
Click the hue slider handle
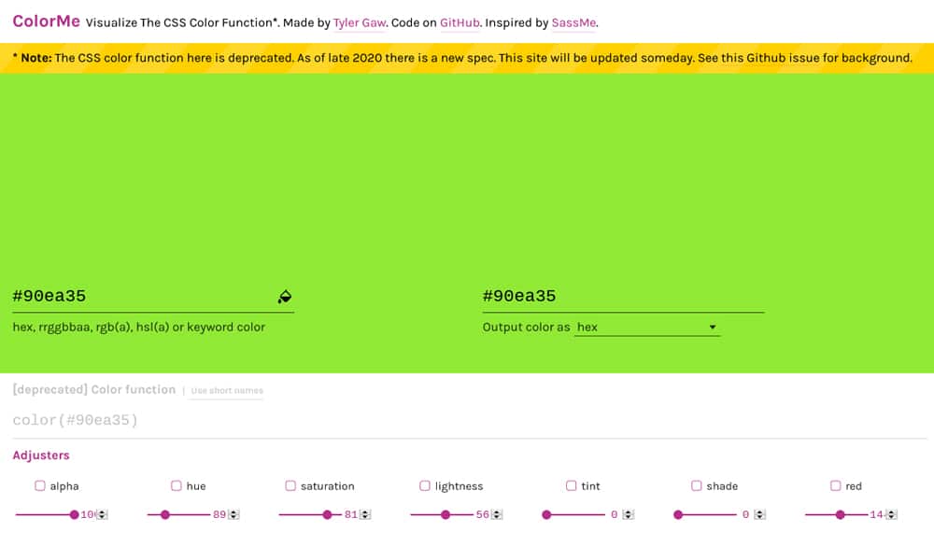(x=165, y=514)
